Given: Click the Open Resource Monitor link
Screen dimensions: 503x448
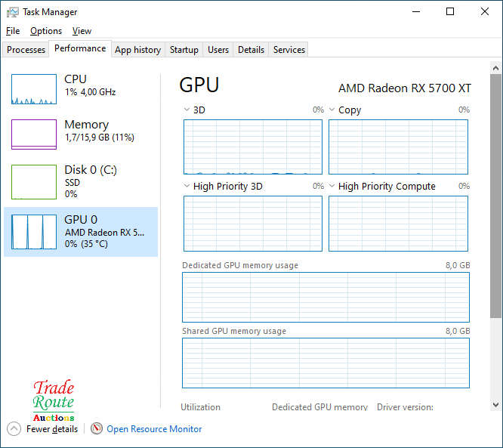Looking at the screenshot, I should coord(154,429).
